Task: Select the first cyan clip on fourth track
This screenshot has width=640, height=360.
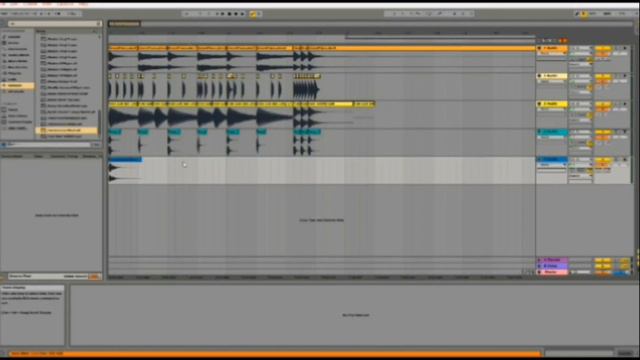Action: (x=115, y=132)
